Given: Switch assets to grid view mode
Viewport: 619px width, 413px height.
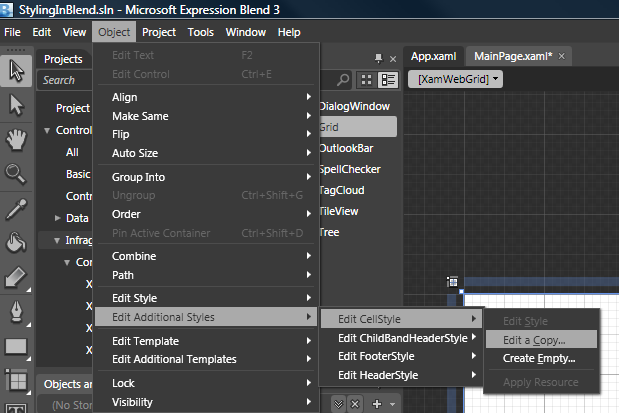Looking at the screenshot, I should click(367, 80).
